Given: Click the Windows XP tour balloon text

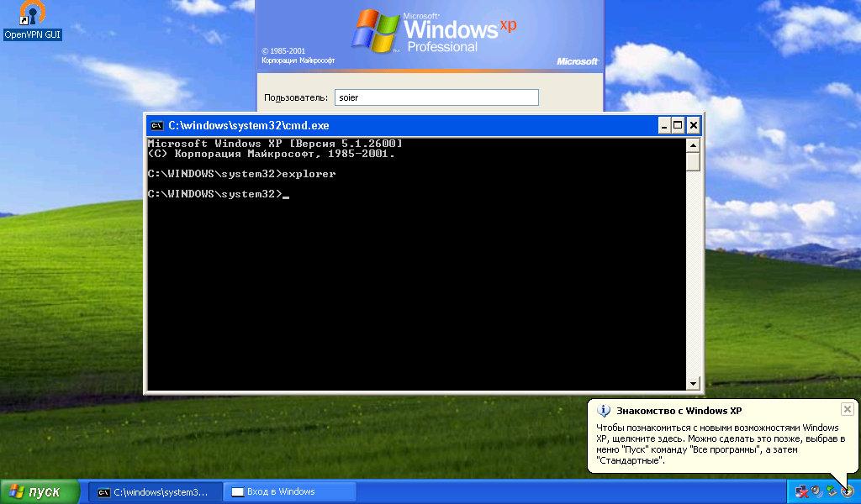Looking at the screenshot, I should (x=717, y=444).
